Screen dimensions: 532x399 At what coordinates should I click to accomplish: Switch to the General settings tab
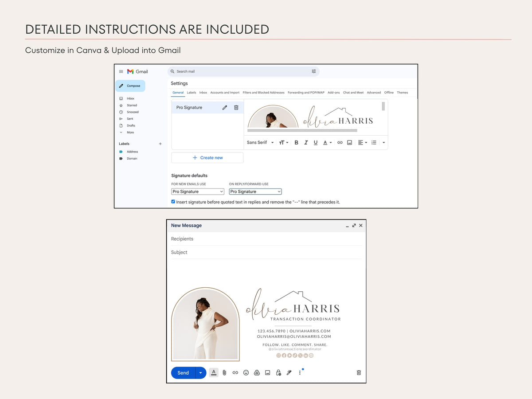[178, 93]
